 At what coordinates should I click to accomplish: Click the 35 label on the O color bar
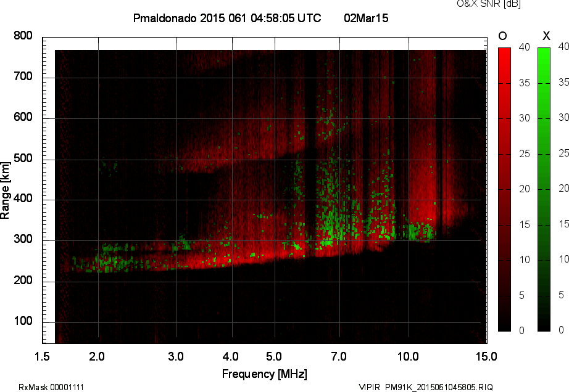pyautogui.click(x=525, y=83)
